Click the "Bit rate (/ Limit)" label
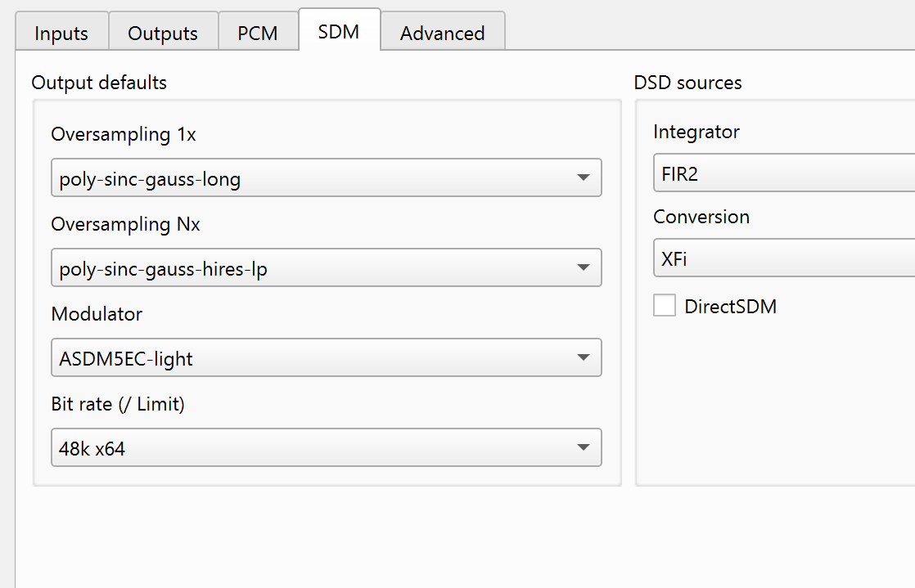The height and width of the screenshot is (588, 915). point(118,404)
